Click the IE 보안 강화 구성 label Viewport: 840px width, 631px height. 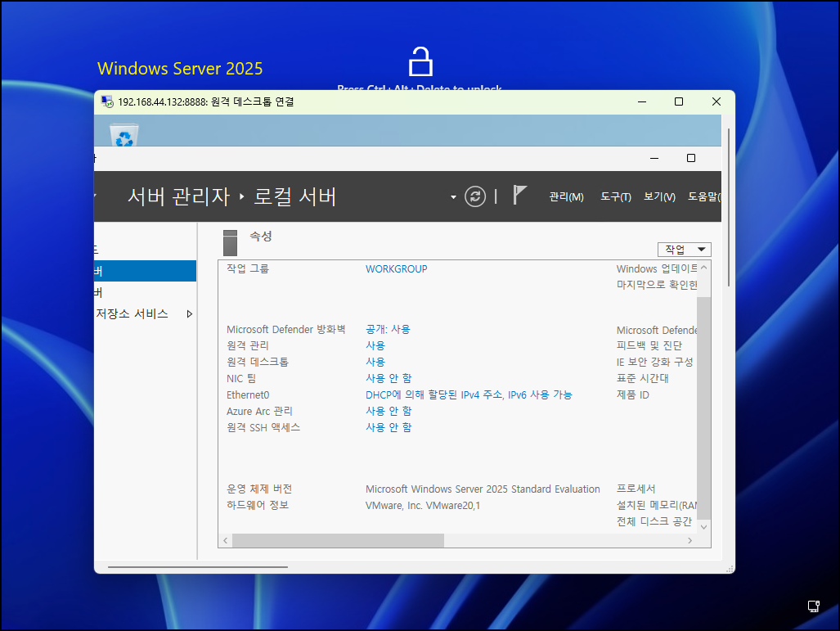click(x=654, y=363)
